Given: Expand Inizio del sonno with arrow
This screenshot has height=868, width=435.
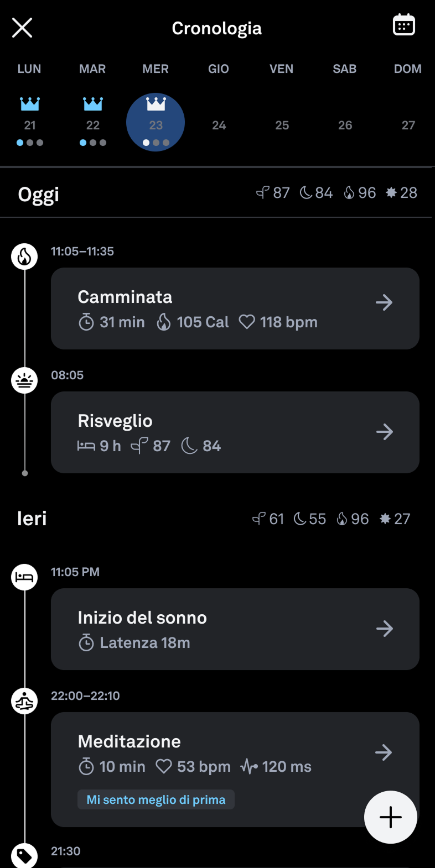Looking at the screenshot, I should coord(384,629).
